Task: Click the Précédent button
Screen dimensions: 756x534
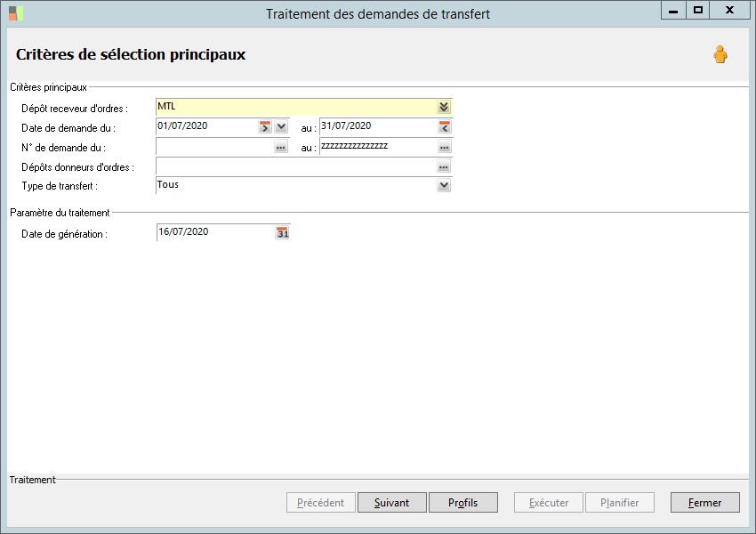Action: (320, 503)
